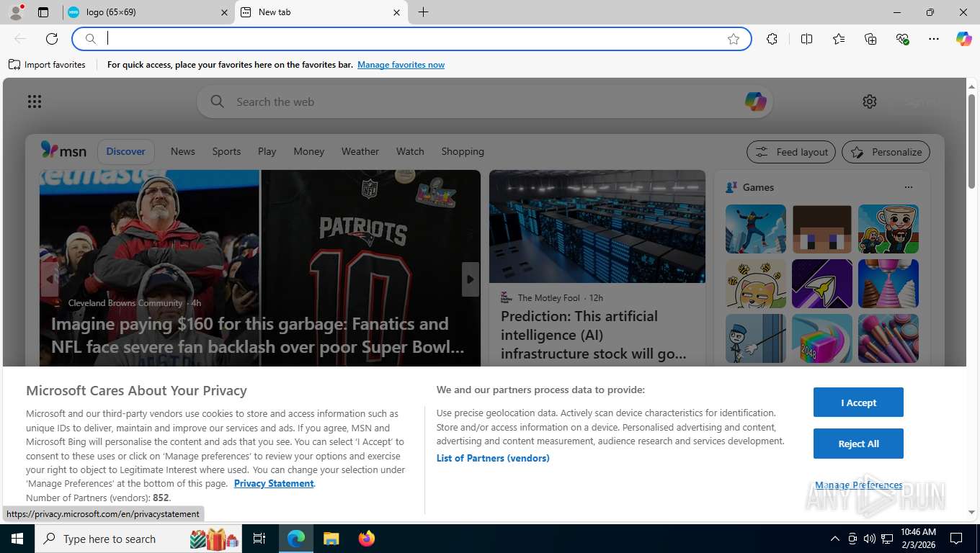Open Browser essentials heart icon
980x553 pixels.
(x=902, y=39)
